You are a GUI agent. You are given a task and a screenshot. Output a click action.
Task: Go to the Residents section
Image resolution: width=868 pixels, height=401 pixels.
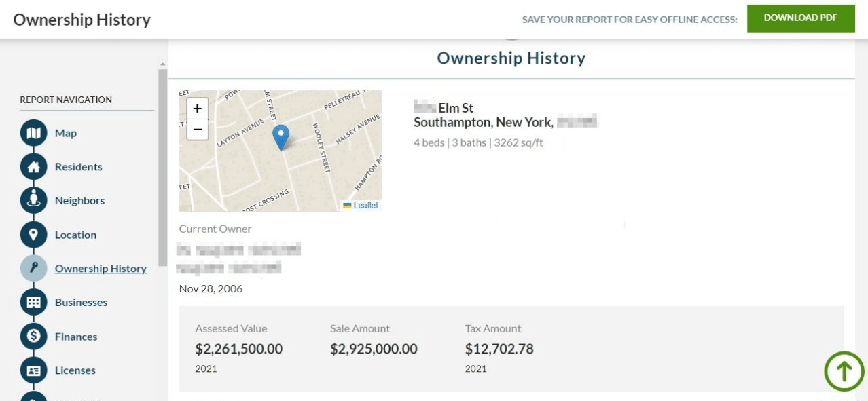(78, 167)
